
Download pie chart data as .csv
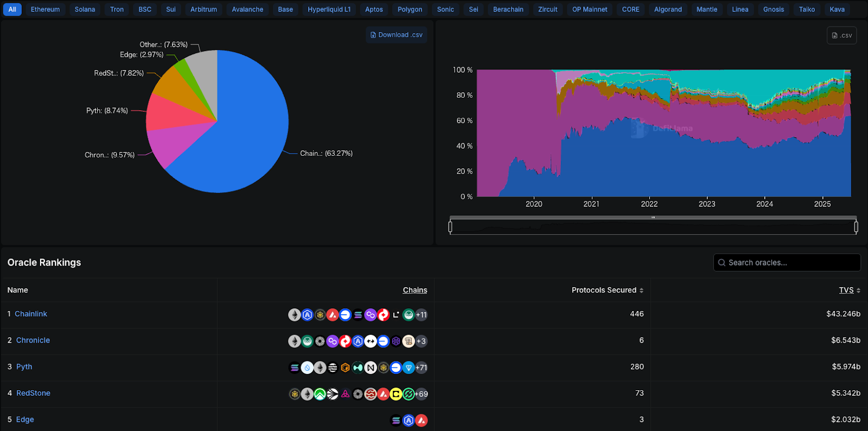(x=397, y=35)
